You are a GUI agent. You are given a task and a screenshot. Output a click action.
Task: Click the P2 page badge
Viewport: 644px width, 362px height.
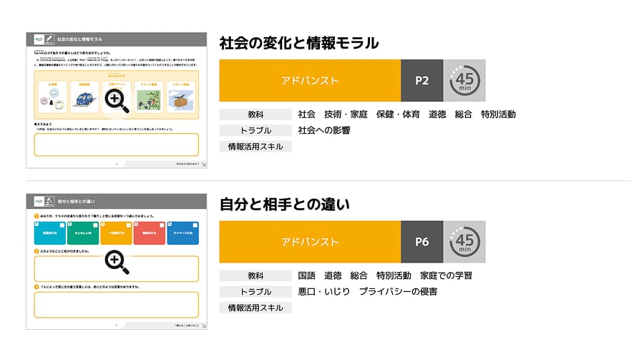421,80
